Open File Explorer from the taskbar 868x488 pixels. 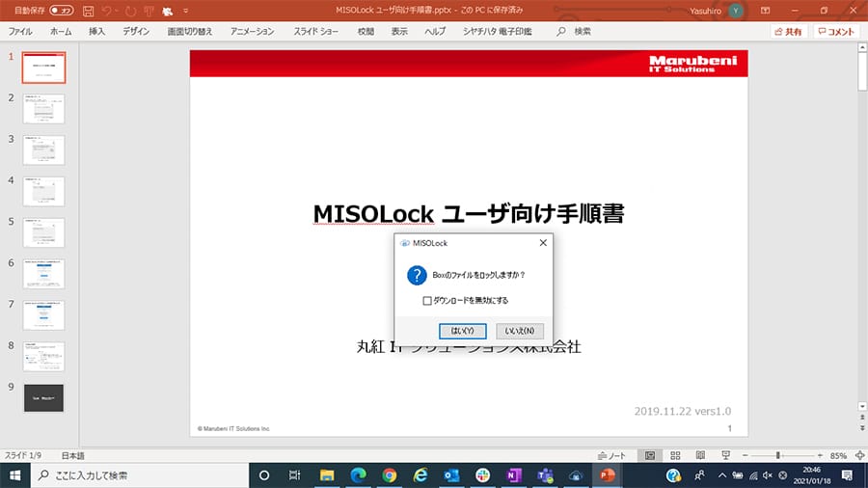(327, 475)
